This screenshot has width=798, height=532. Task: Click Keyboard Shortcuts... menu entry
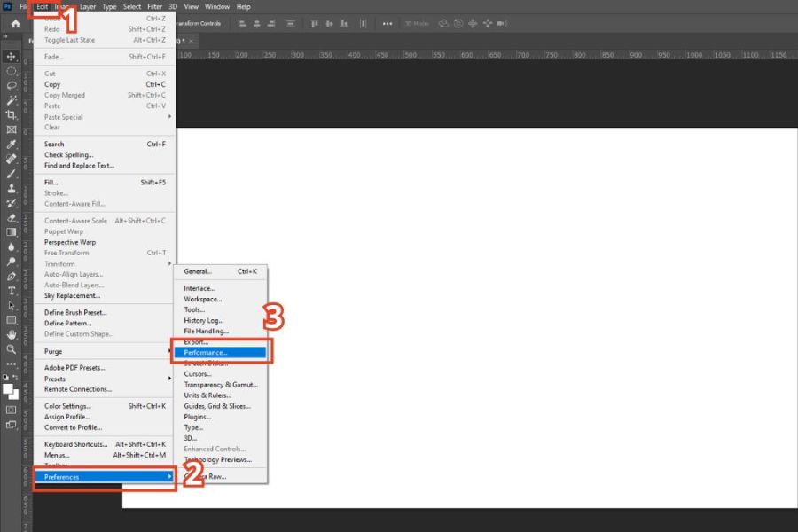click(x=75, y=444)
